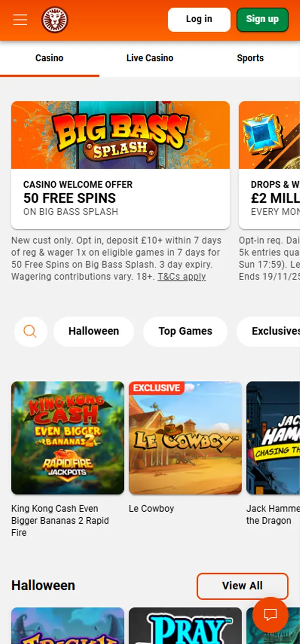300x644 pixels.
Task: Launch the King Kong Cash game thumbnail
Action: point(67,438)
